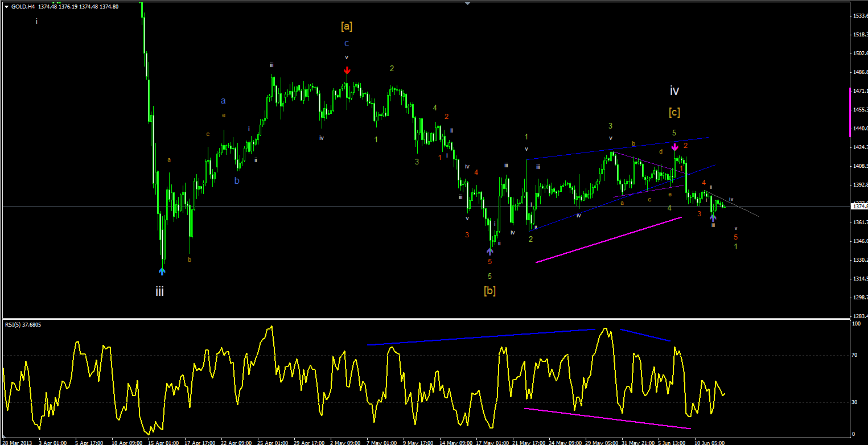Select the purple up arrow near 1374 price
Image resolution: width=868 pixels, height=445 pixels.
[713, 217]
